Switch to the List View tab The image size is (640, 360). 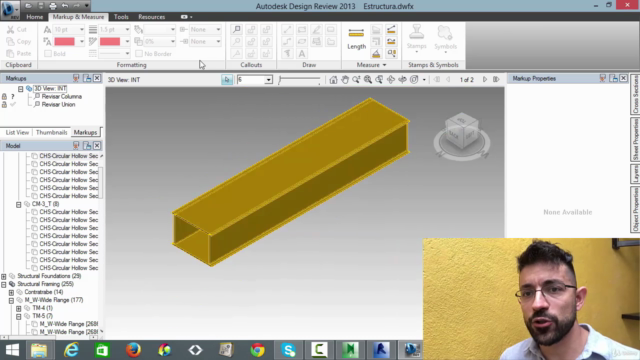coord(17,132)
